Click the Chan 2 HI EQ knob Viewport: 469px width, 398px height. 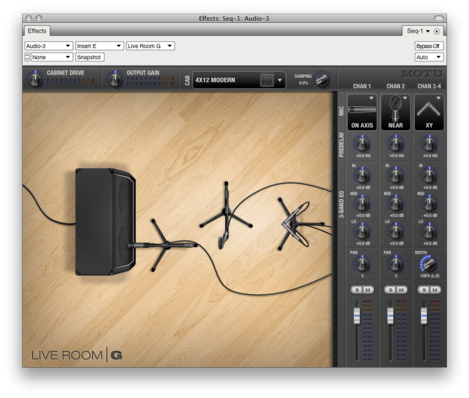(x=396, y=176)
